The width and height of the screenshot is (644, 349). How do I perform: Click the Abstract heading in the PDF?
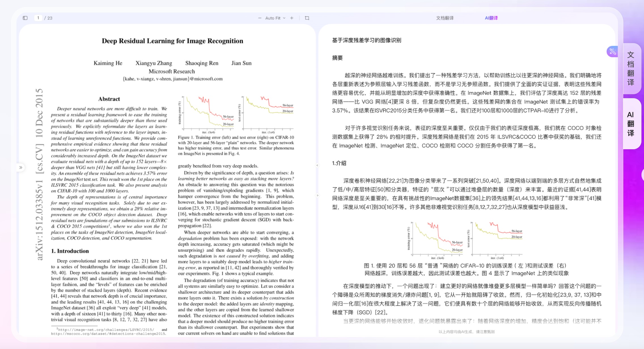pyautogui.click(x=109, y=99)
